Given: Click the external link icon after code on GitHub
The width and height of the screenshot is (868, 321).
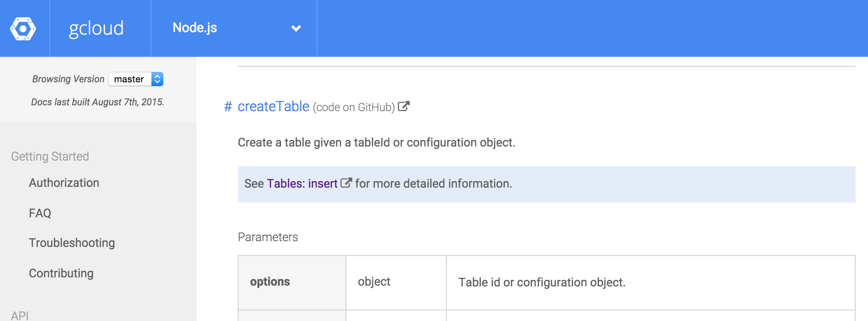Looking at the screenshot, I should click(404, 107).
